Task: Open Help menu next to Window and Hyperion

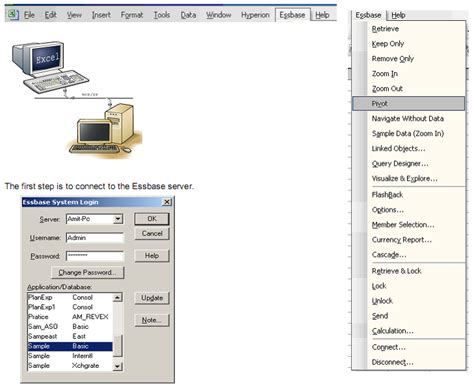Action: click(322, 15)
